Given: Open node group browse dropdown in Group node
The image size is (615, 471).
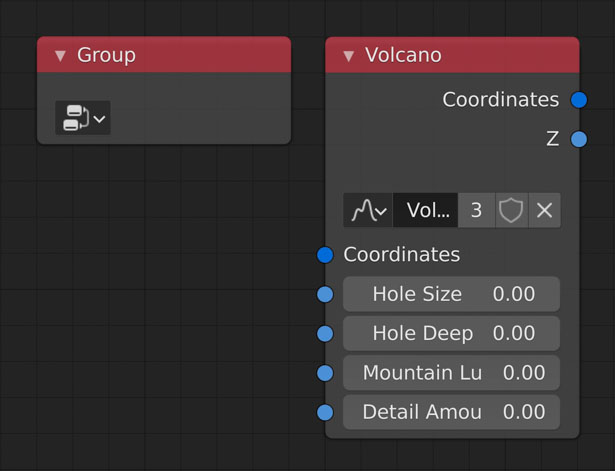Looking at the screenshot, I should [82, 118].
